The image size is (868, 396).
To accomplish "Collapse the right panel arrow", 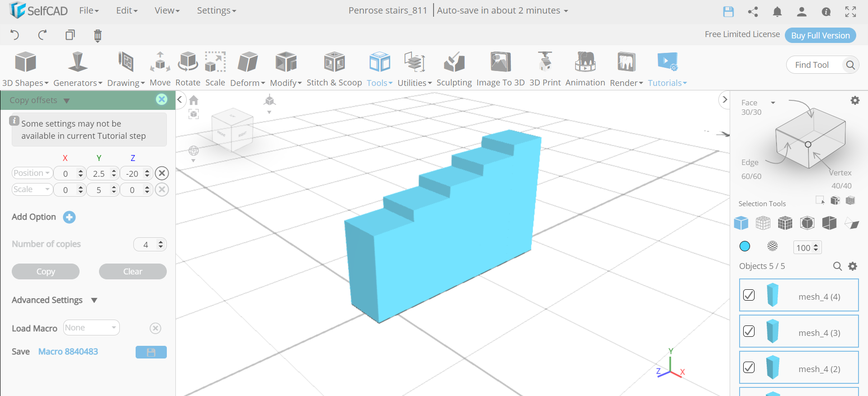I will (725, 99).
